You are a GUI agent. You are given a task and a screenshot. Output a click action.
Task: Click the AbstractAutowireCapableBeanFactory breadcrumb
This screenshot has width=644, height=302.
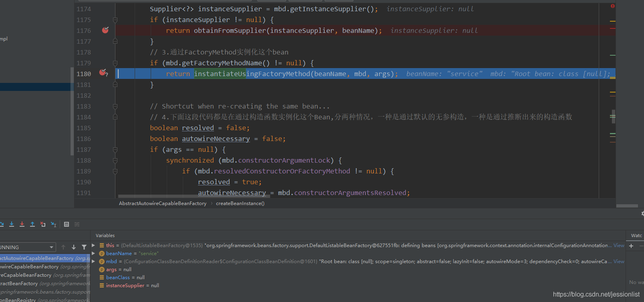[163, 203]
